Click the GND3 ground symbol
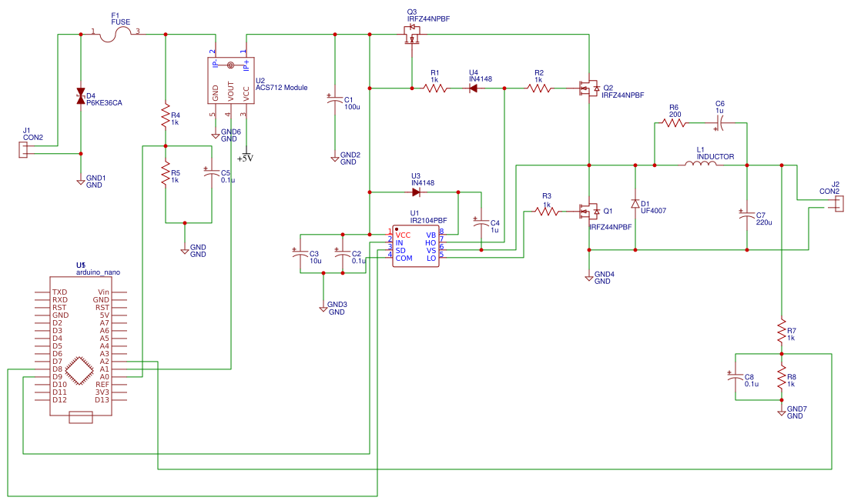Image resolution: width=851 pixels, height=504 pixels. pyautogui.click(x=323, y=306)
